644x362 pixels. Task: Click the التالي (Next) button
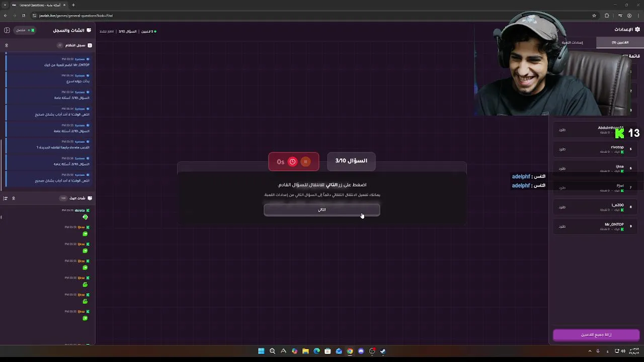(x=322, y=210)
